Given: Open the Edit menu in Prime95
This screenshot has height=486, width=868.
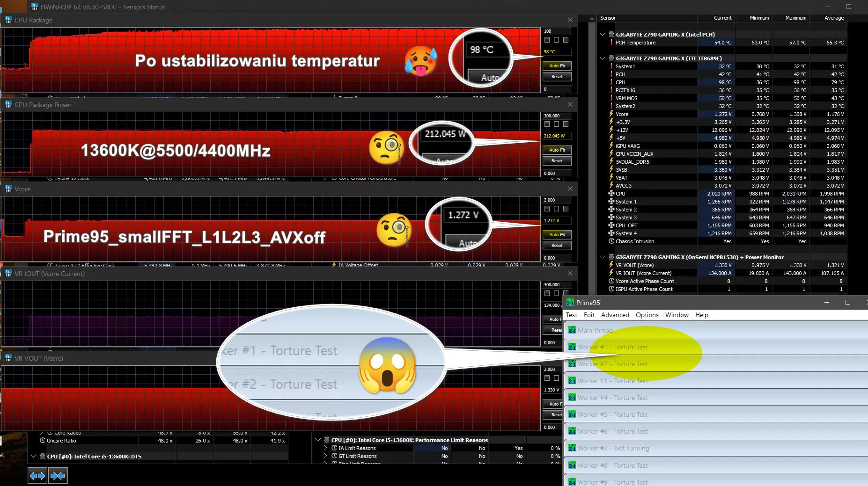Looking at the screenshot, I should pyautogui.click(x=589, y=315).
